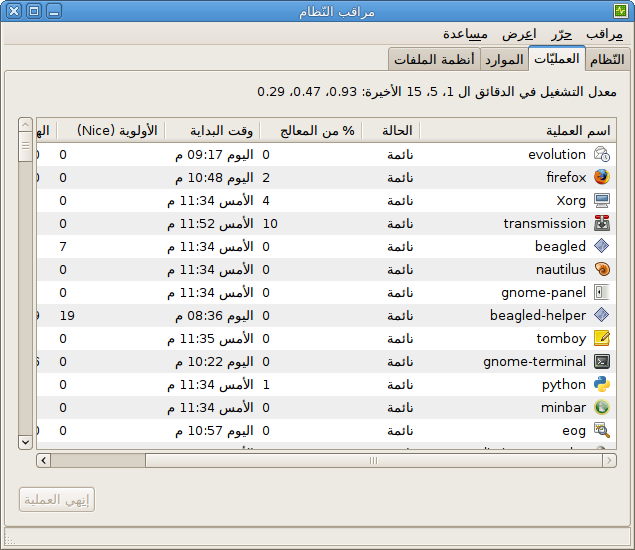
Task: Switch to the أنظمة الملفات tab
Action: [x=434, y=59]
